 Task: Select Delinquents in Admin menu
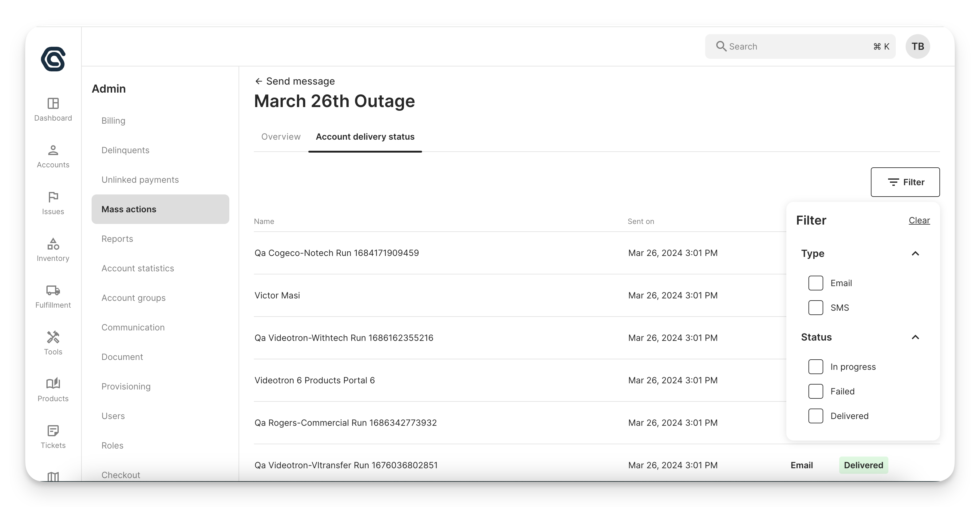point(125,150)
